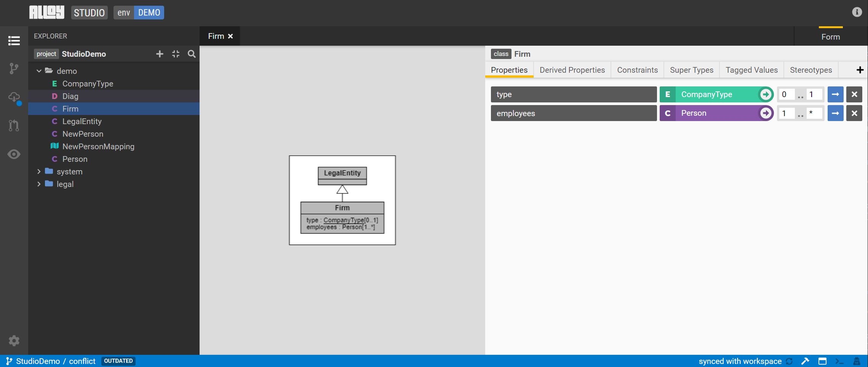Image resolution: width=868 pixels, height=367 pixels.
Task: Click the type property name field
Action: [x=574, y=94]
